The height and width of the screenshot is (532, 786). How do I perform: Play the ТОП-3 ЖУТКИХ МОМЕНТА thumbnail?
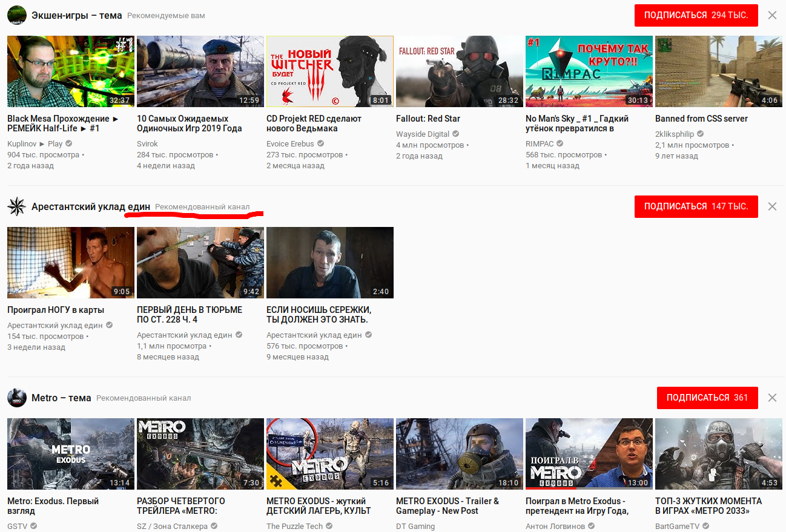tap(719, 454)
